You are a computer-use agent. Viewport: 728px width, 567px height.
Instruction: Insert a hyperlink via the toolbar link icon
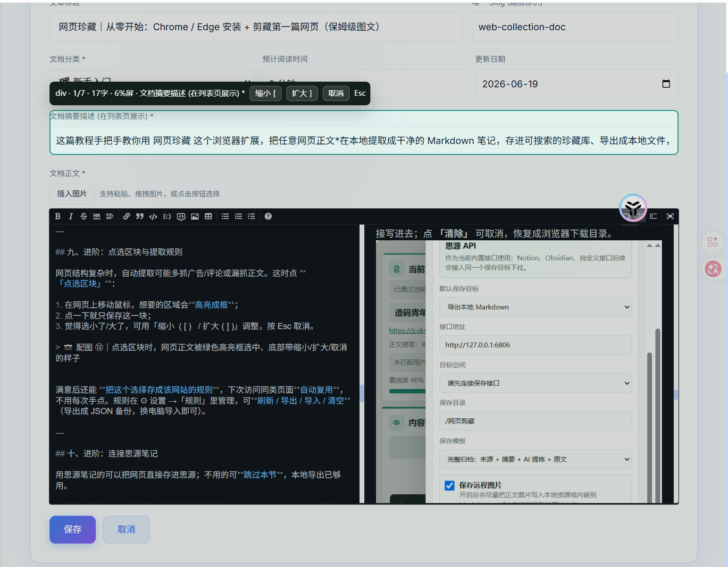126,216
